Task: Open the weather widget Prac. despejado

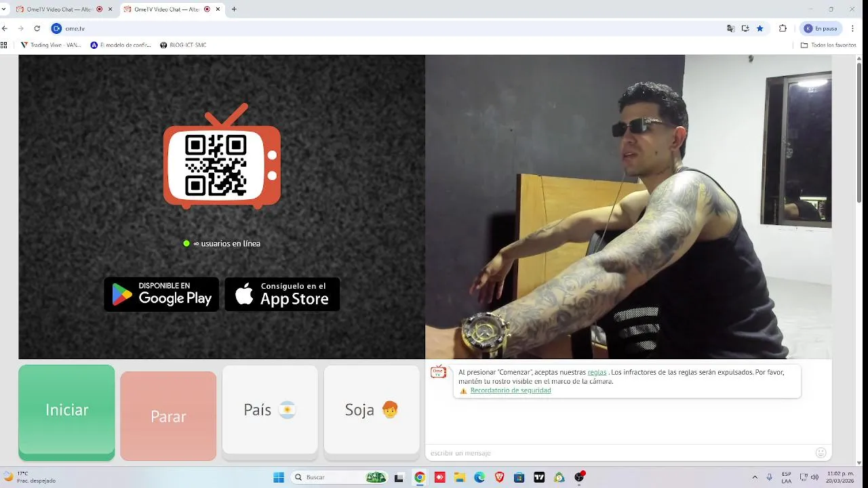Action: coord(30,477)
